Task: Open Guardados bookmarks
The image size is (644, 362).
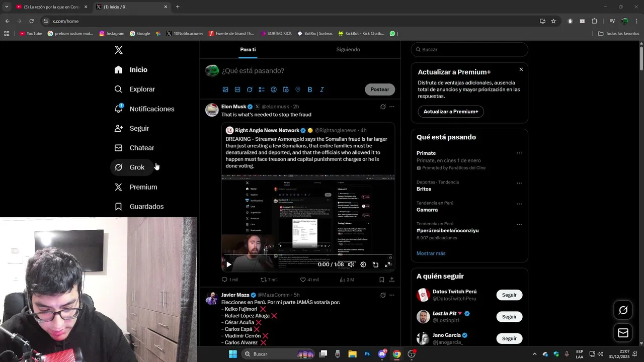Action: point(138,207)
